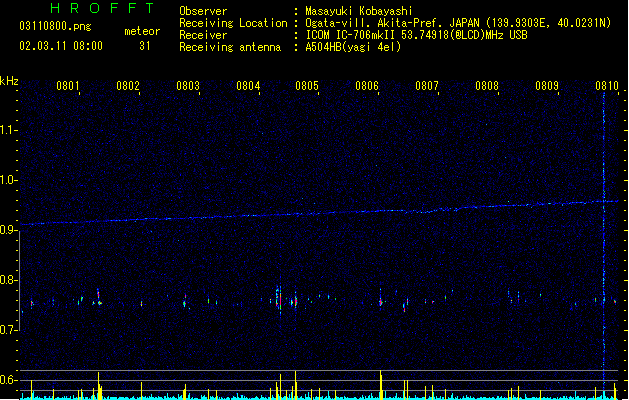Click the 'Receiving Location' field label
The width and height of the screenshot is (629, 400).
click(233, 23)
